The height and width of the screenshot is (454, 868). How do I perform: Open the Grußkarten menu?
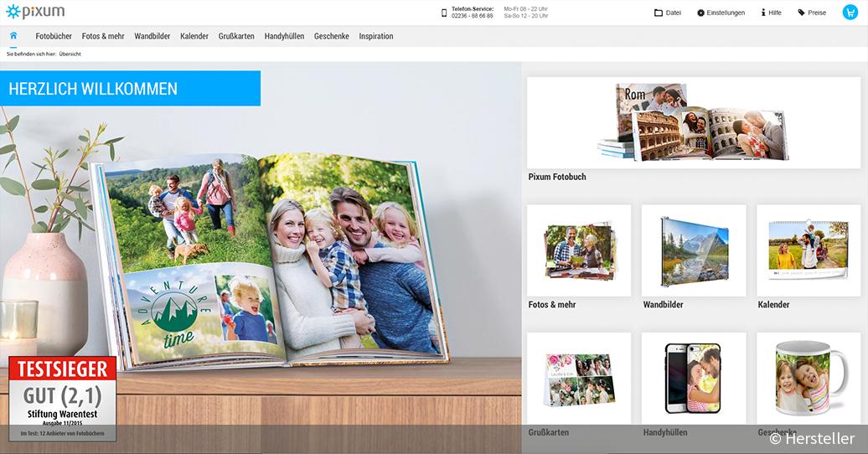(236, 36)
